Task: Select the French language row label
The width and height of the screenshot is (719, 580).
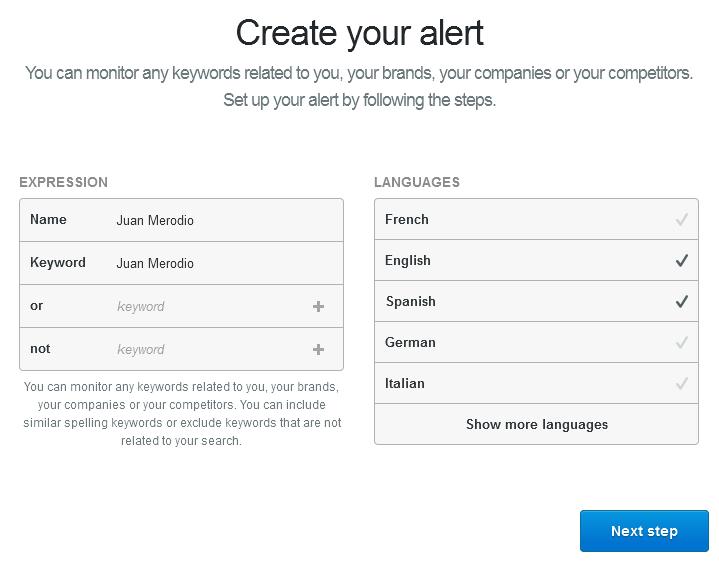Action: 407,219
